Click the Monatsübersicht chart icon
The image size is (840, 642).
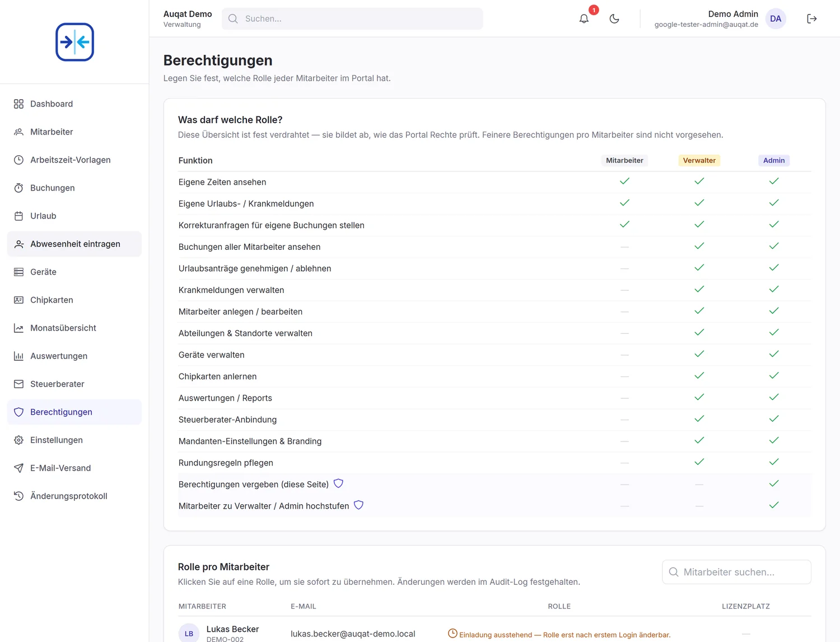click(18, 328)
